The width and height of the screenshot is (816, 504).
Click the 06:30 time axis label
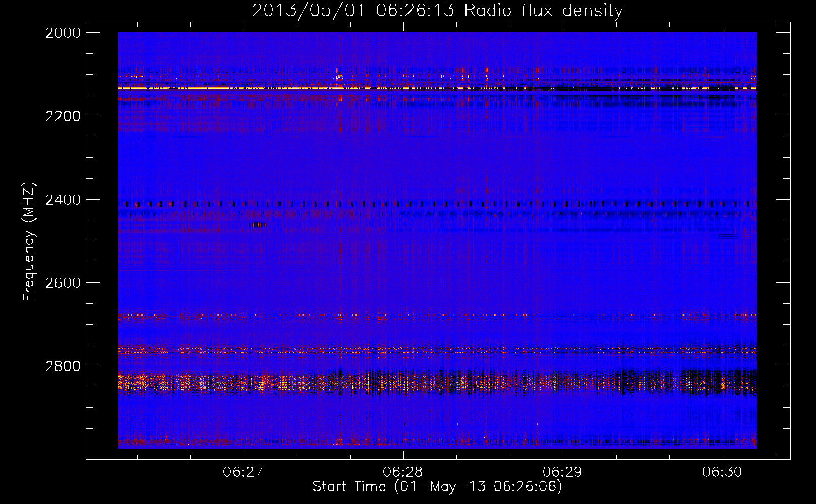(x=722, y=472)
